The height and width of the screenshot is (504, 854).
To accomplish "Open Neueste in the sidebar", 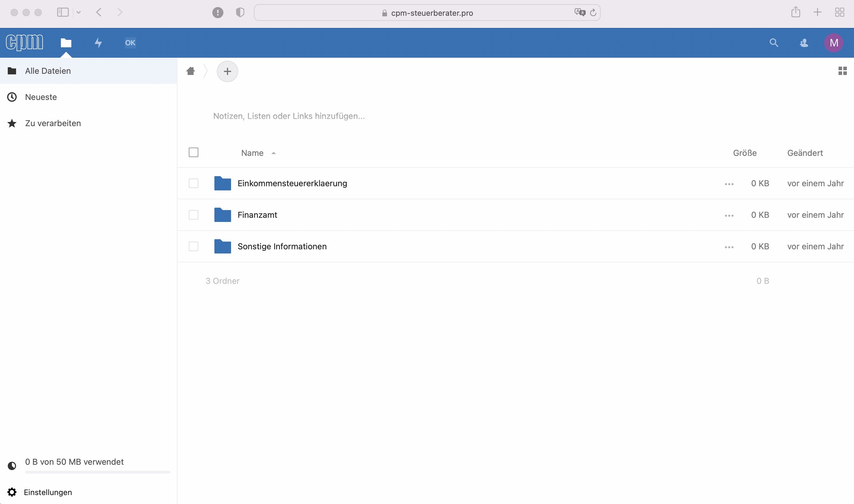I will [41, 97].
